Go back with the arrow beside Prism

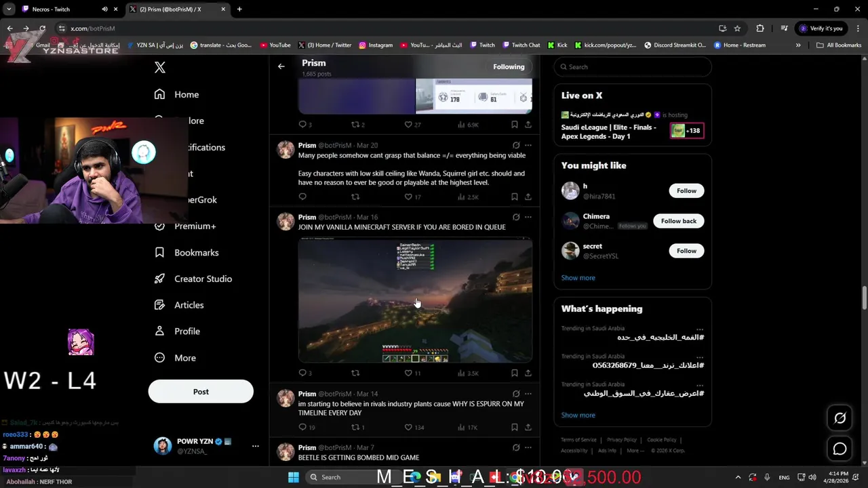pos(281,66)
